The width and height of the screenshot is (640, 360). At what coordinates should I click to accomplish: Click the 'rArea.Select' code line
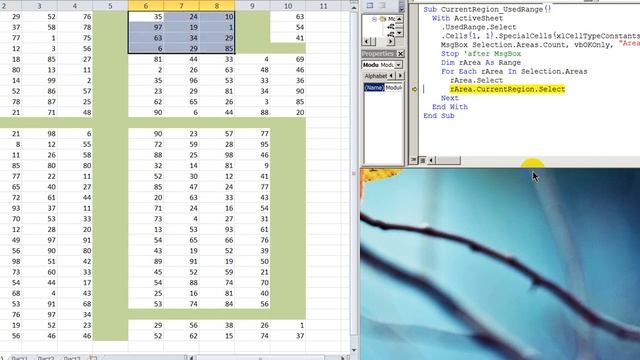pyautogui.click(x=476, y=80)
